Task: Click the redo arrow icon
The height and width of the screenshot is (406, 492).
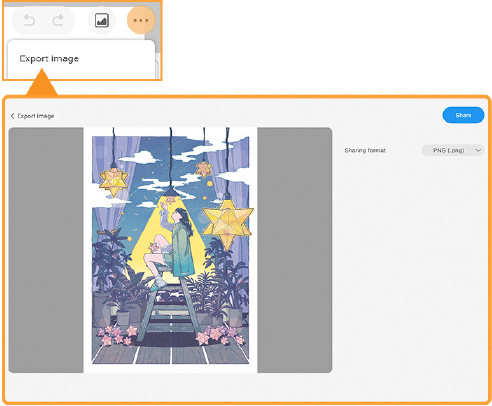Action: [x=58, y=20]
